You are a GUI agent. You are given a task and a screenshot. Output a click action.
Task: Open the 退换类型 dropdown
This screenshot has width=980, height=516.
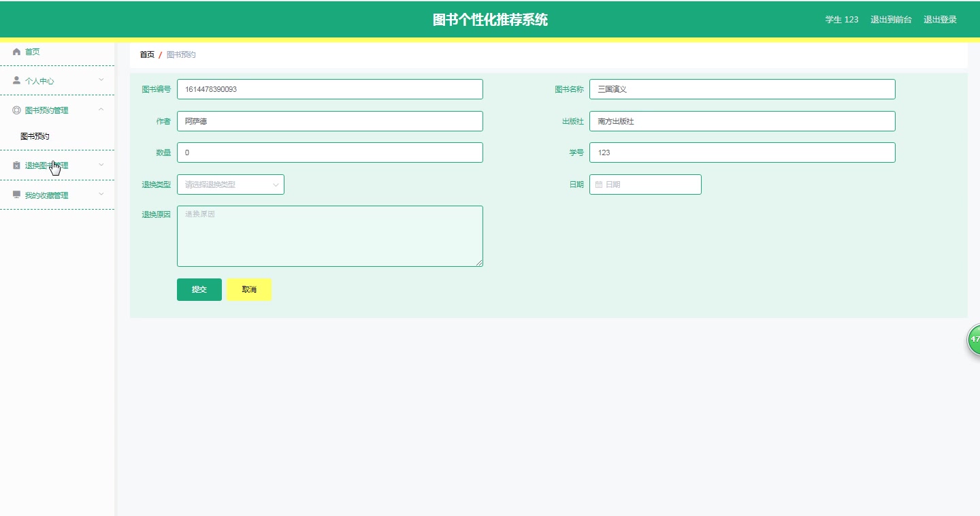(x=231, y=184)
